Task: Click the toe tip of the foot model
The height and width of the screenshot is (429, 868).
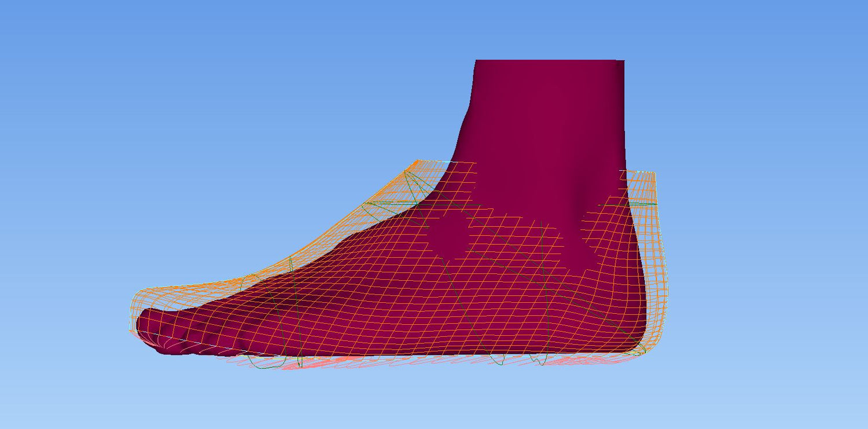Action: pyautogui.click(x=143, y=326)
